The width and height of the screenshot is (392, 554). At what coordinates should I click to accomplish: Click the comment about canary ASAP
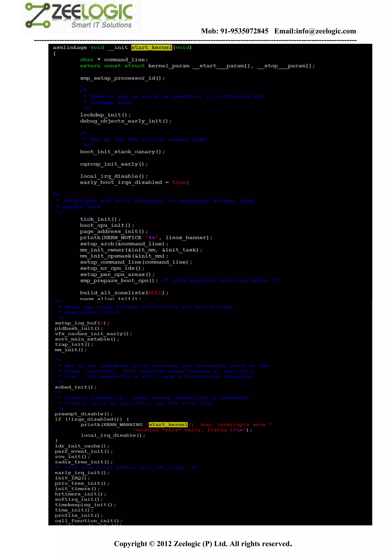[x=149, y=139]
